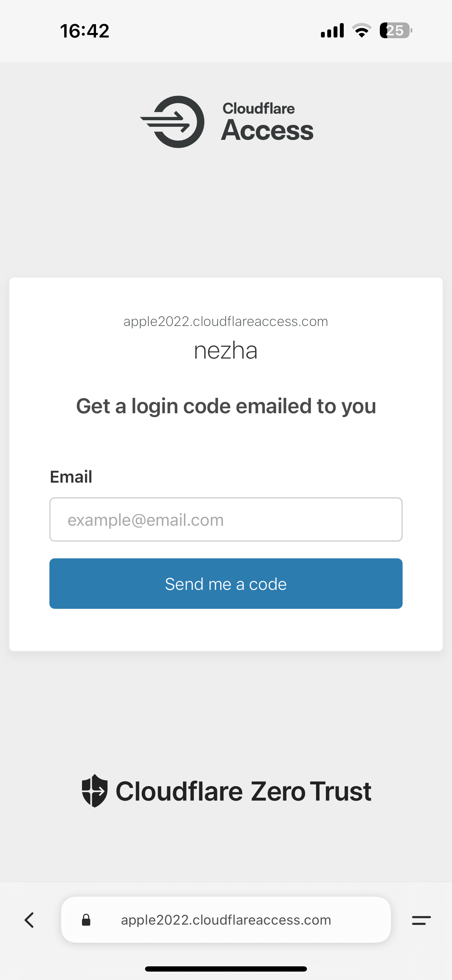Open the browser menu icon
This screenshot has width=452, height=980.
tap(421, 920)
